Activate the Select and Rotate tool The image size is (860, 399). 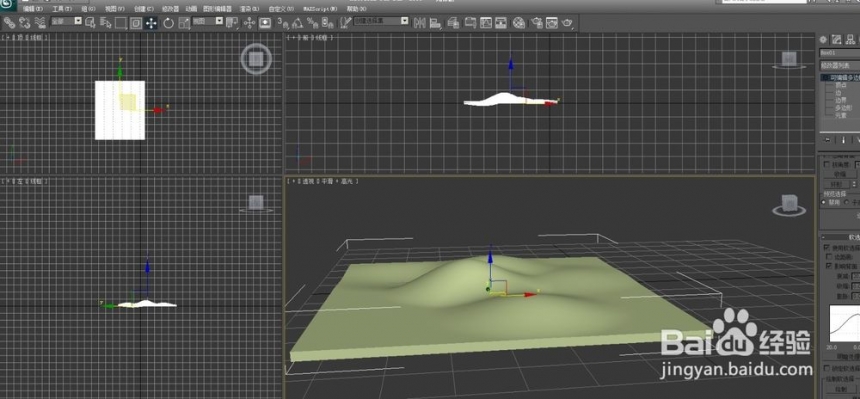point(168,23)
